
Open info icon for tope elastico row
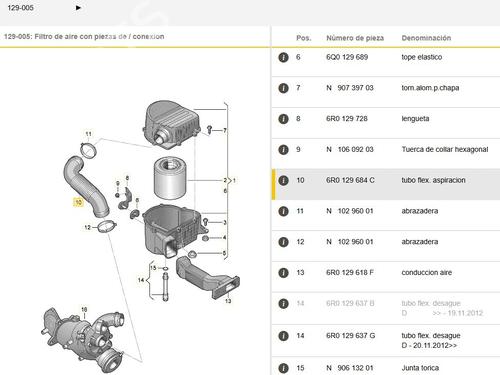coord(283,57)
